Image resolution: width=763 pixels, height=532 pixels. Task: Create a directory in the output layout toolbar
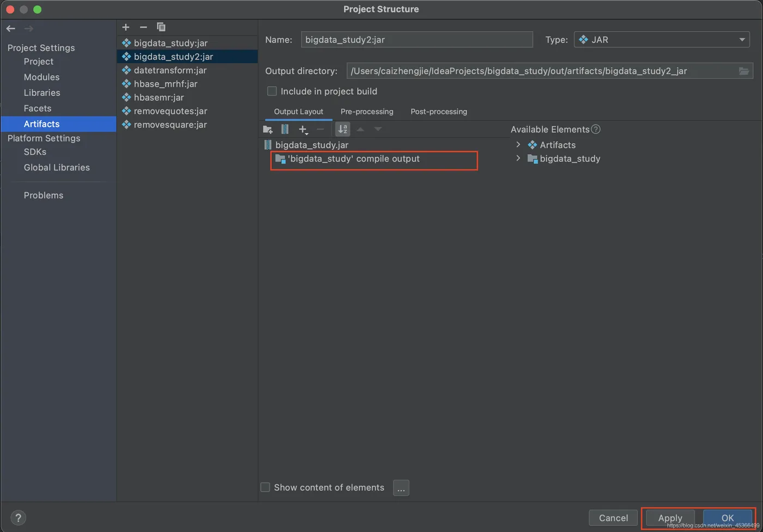[x=268, y=129]
